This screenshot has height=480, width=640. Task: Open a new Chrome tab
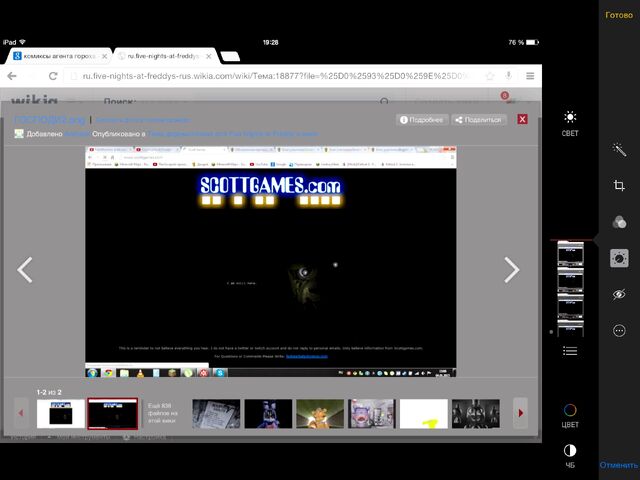click(x=230, y=56)
